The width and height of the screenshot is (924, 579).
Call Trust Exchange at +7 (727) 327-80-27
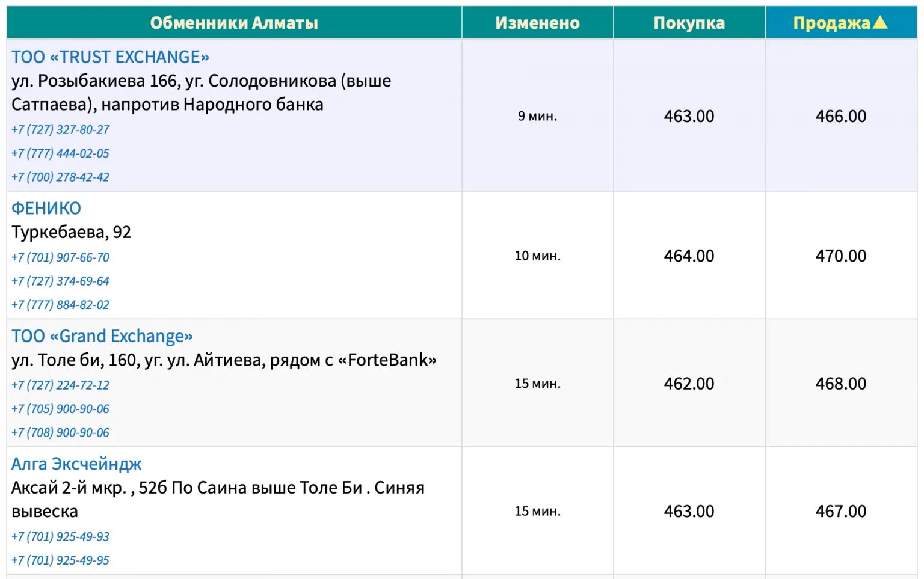tap(60, 130)
